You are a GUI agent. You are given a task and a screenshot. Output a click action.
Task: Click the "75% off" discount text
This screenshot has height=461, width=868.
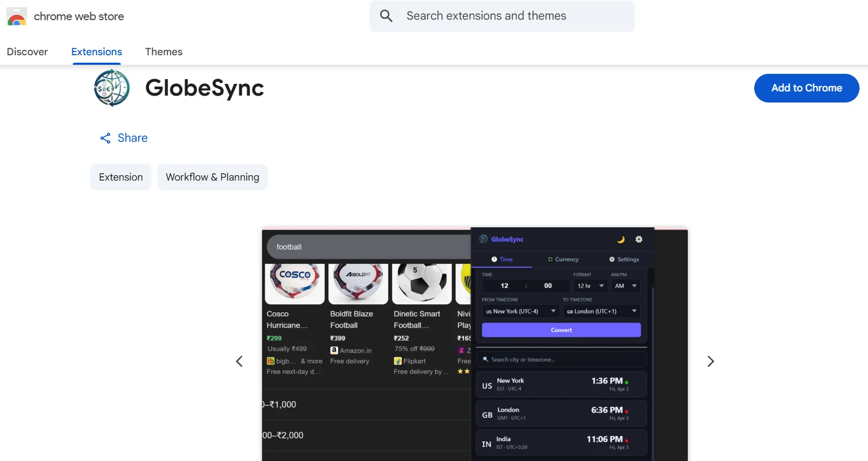pos(406,349)
